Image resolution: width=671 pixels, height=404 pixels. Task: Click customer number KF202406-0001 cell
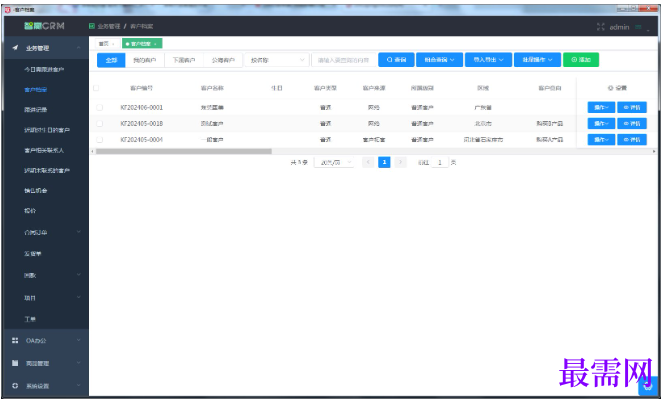click(142, 107)
